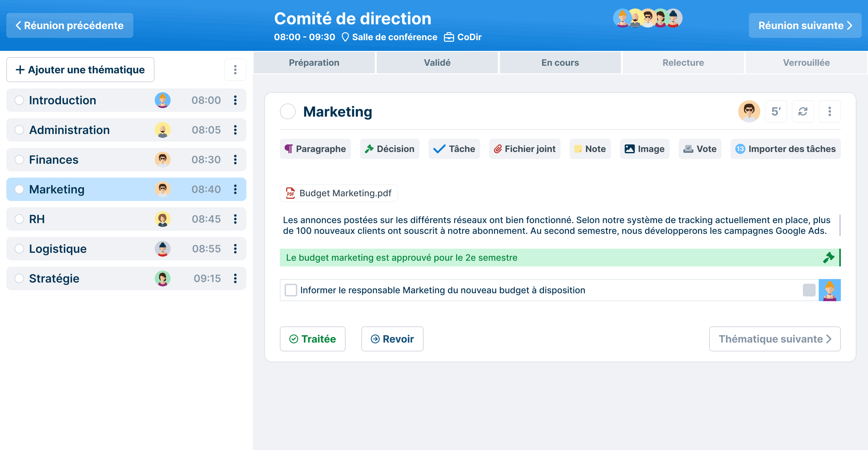Select the Préparation stage tab
Viewport: 868px width, 450px height.
314,63
